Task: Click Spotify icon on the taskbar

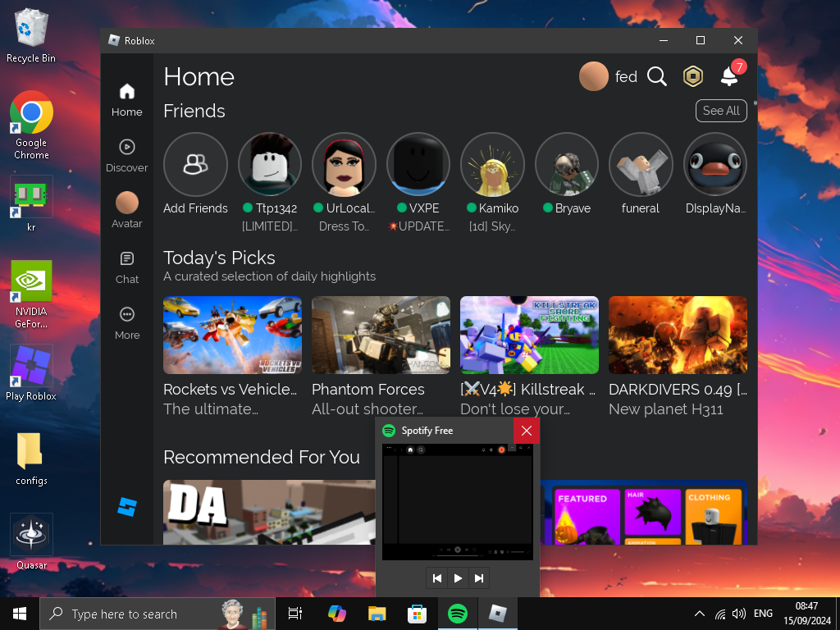Action: [x=458, y=614]
